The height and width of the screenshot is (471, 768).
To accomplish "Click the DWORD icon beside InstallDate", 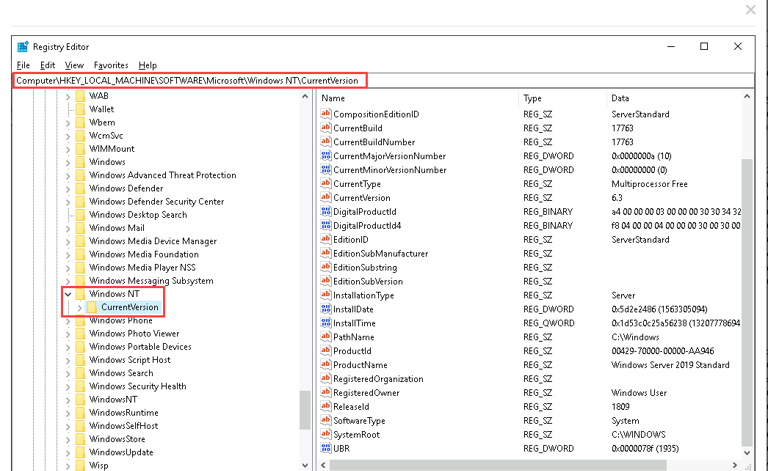I will click(326, 309).
